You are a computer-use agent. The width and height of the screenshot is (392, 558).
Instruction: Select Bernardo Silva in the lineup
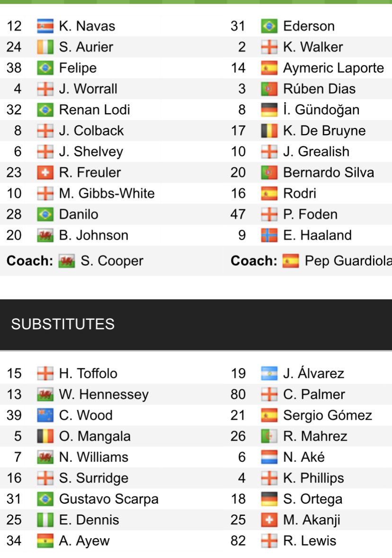click(x=328, y=172)
